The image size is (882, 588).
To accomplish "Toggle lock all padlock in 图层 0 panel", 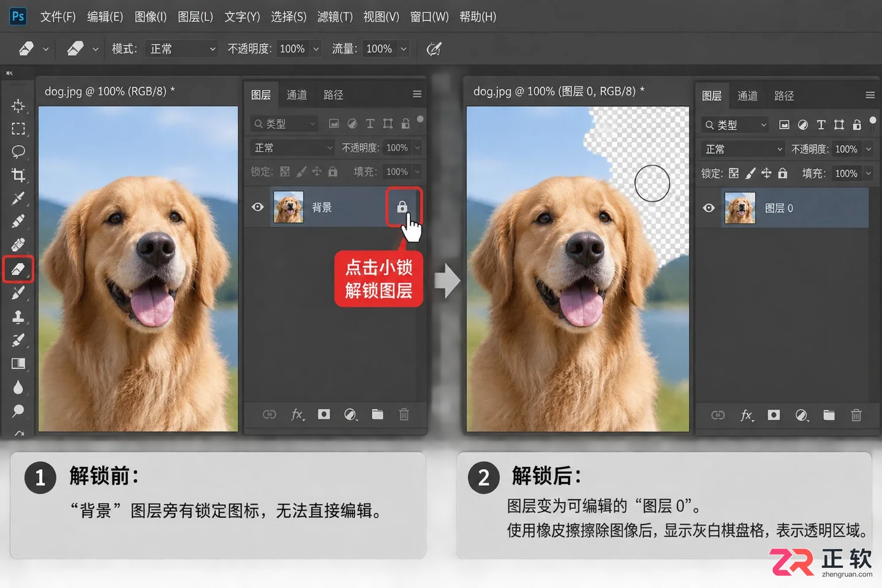I will [x=783, y=173].
